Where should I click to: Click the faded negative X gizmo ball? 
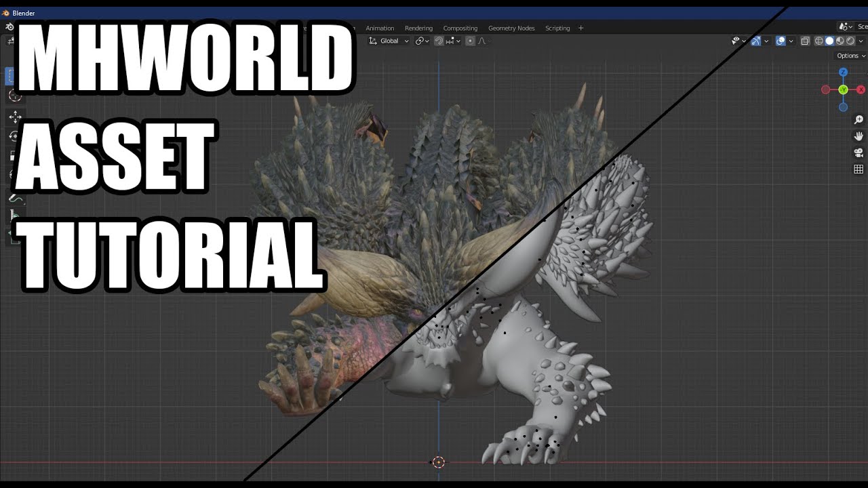point(825,89)
